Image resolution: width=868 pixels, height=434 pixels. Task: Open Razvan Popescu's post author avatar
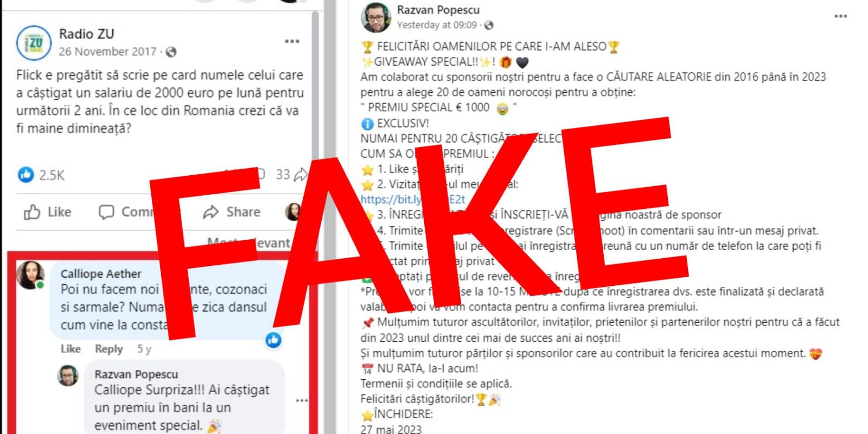[376, 17]
